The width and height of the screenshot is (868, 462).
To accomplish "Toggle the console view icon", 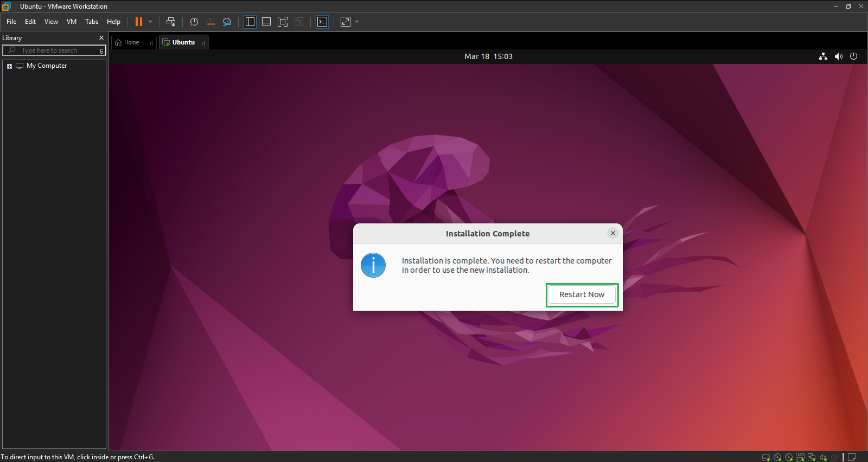I will click(322, 22).
